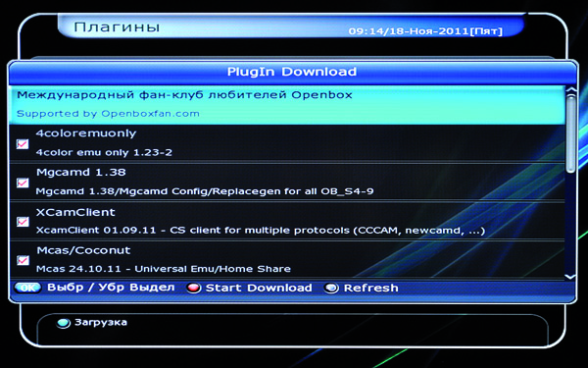Click the Mgcamd Config/Replacegen description line
This screenshot has height=368, width=588.
tap(205, 191)
